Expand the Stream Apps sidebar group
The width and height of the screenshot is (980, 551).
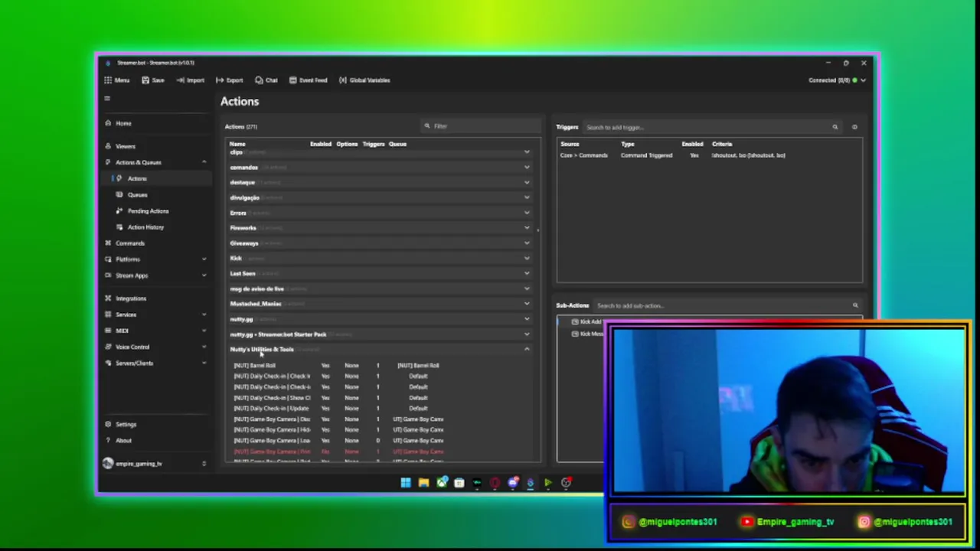pos(156,275)
